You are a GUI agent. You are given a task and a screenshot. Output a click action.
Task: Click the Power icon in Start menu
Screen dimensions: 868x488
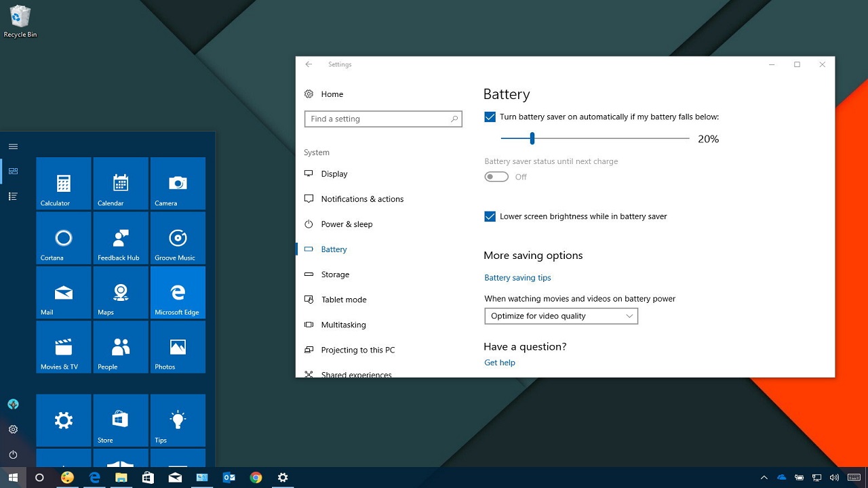click(x=13, y=455)
